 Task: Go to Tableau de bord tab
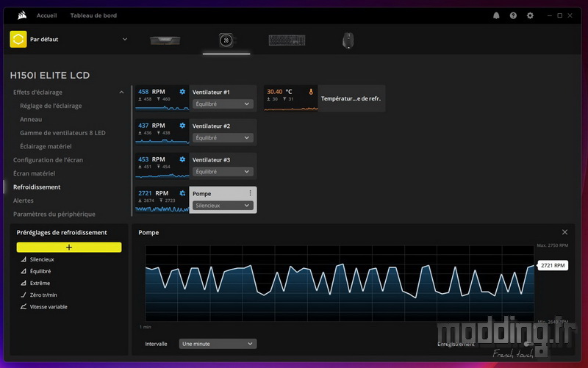[93, 15]
